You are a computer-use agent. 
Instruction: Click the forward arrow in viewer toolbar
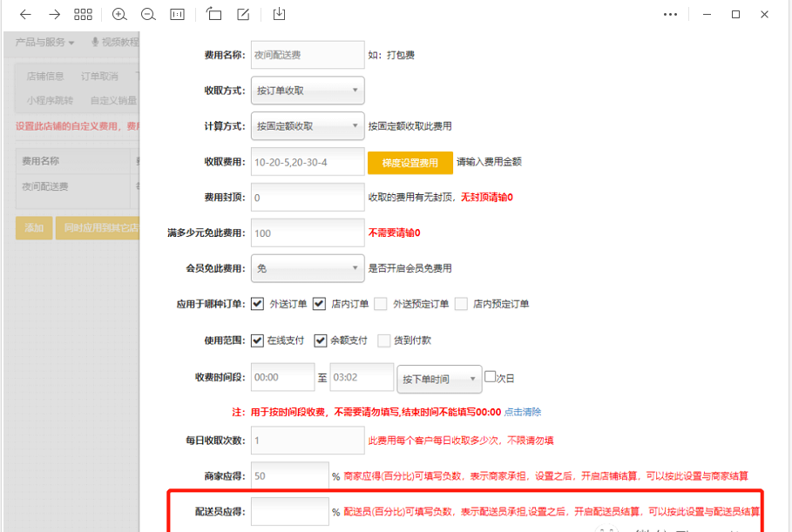click(x=54, y=15)
